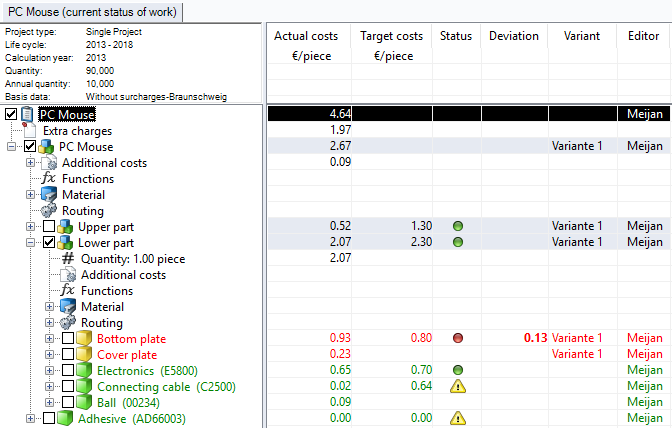Click the green cube icon for Adhesive (AD66003)

(x=65, y=419)
